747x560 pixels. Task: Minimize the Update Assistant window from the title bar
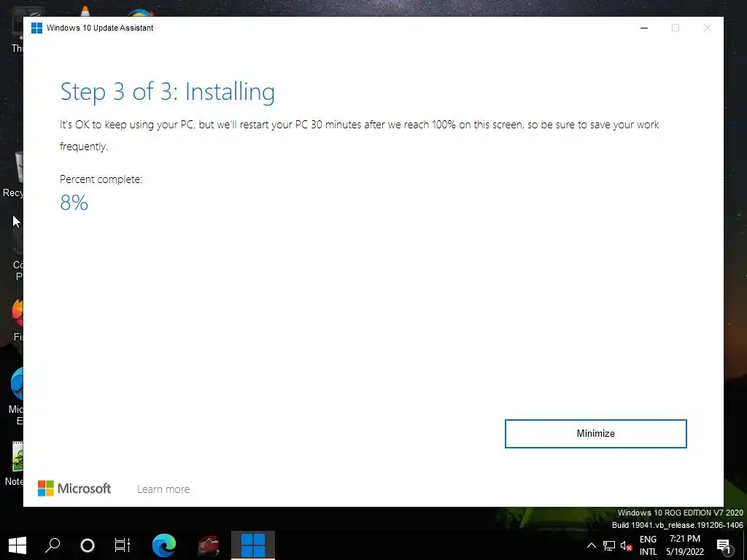coord(644,28)
